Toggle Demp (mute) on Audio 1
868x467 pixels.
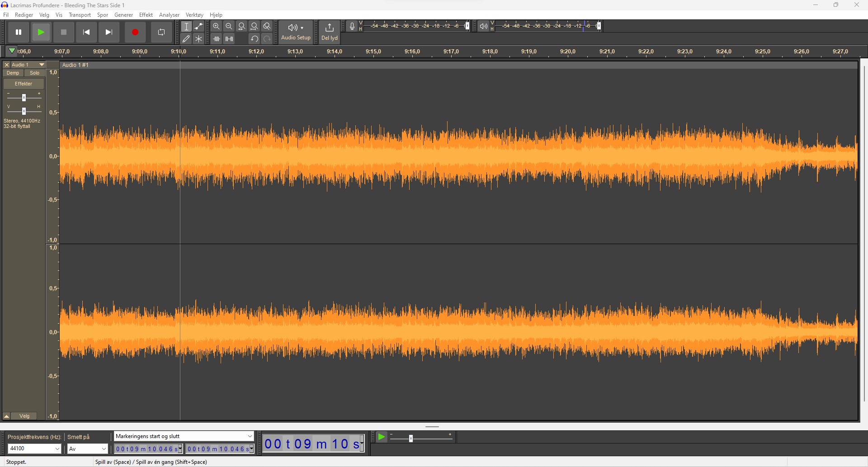click(13, 73)
